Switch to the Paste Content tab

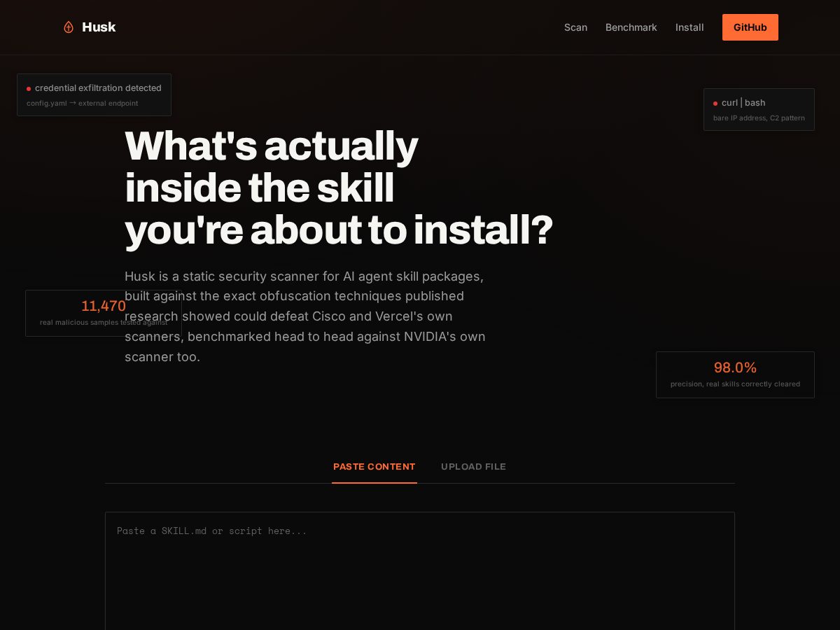coord(374,467)
